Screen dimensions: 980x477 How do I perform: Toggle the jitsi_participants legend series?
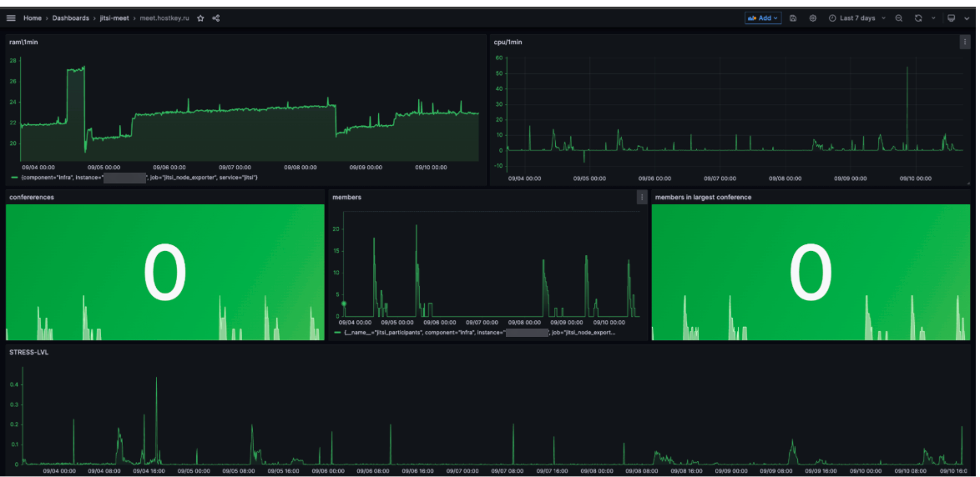[x=476, y=332]
